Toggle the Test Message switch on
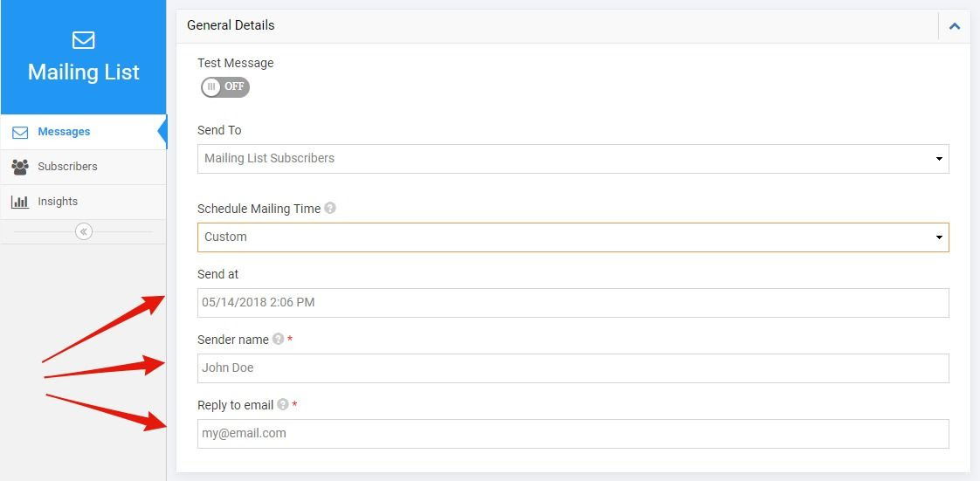This screenshot has height=481, width=980. pyautogui.click(x=225, y=86)
